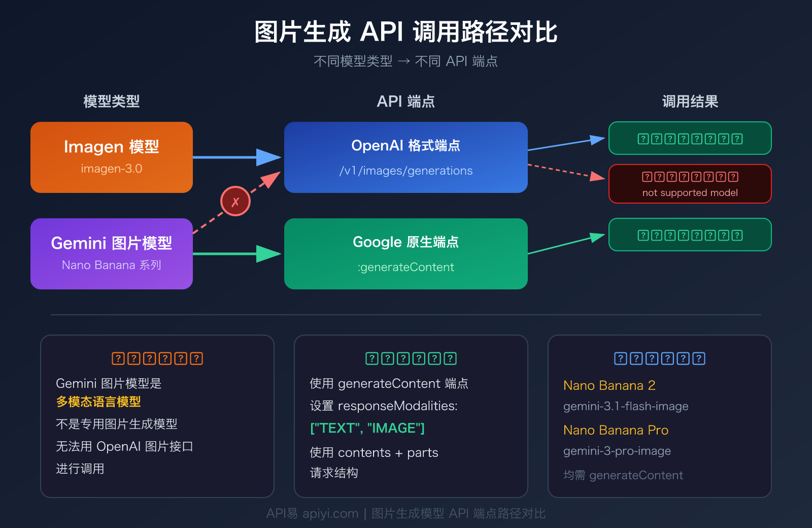Click the Google 原生端点 green box
The height and width of the screenshot is (528, 812).
(405, 253)
